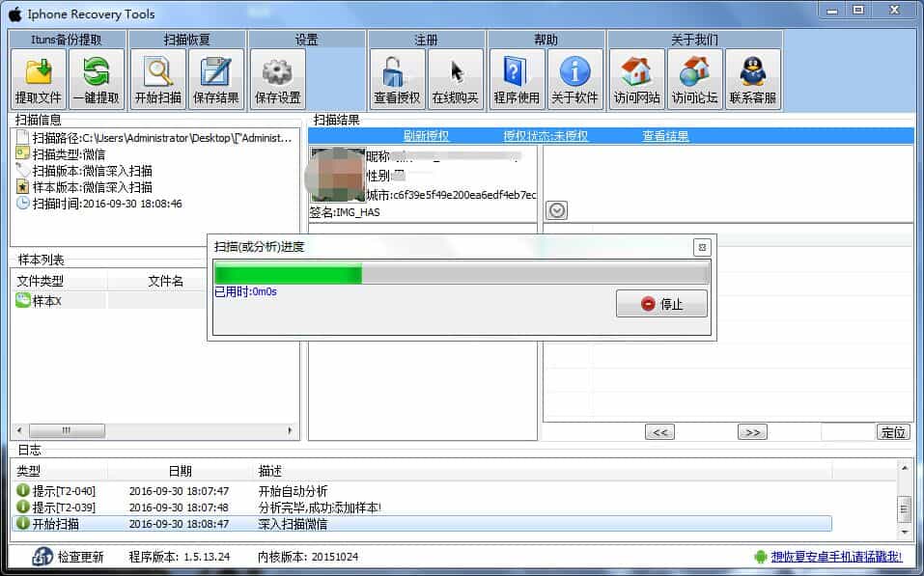Click the 定位 button
Image resolution: width=924 pixels, height=576 pixels.
[x=893, y=432]
